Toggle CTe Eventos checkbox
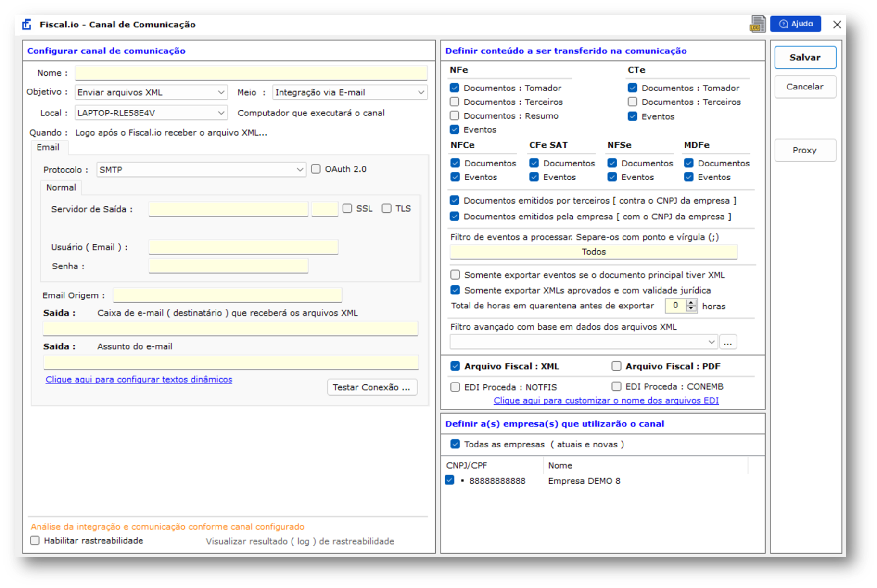The width and height of the screenshot is (877, 588). tap(633, 116)
